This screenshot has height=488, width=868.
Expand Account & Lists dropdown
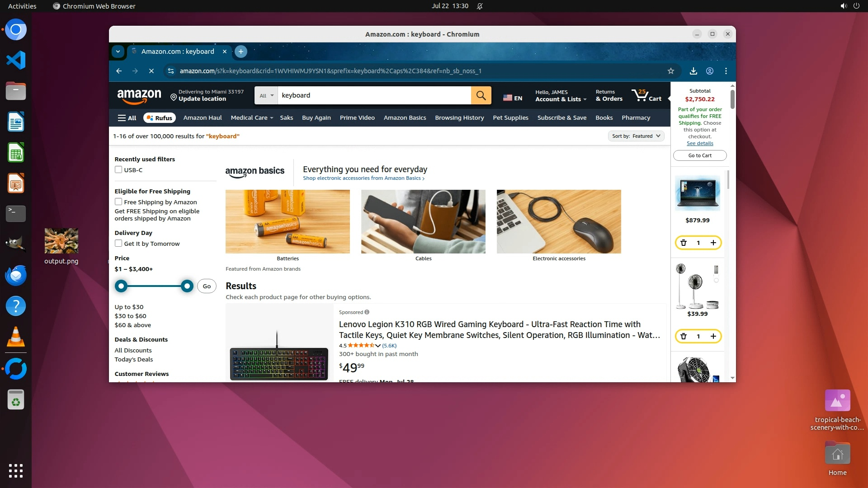coord(561,99)
